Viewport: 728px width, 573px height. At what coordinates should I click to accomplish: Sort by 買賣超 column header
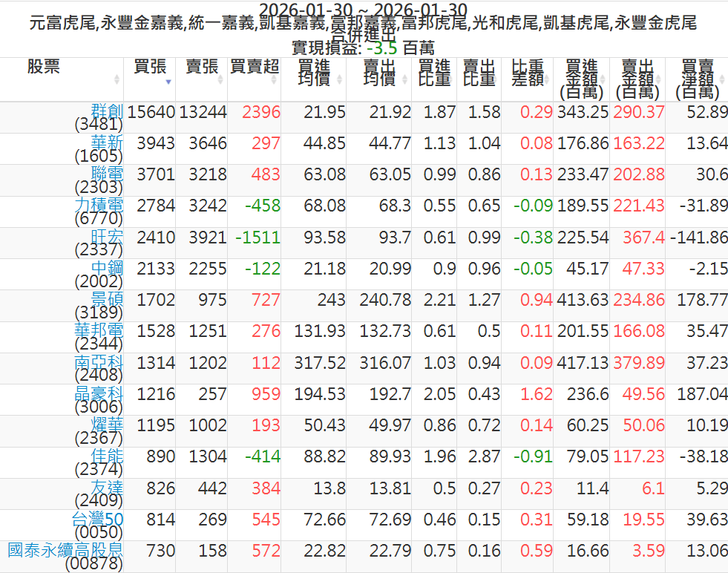pyautogui.click(x=254, y=67)
